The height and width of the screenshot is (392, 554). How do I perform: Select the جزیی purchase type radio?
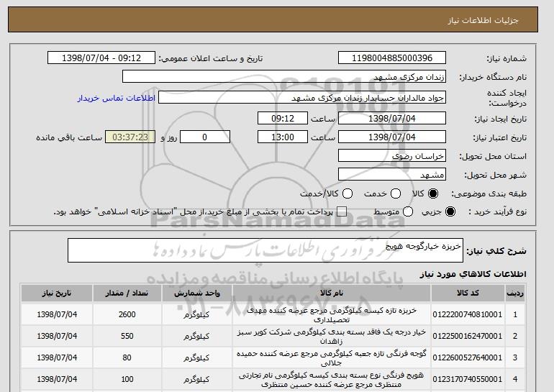click(x=450, y=211)
